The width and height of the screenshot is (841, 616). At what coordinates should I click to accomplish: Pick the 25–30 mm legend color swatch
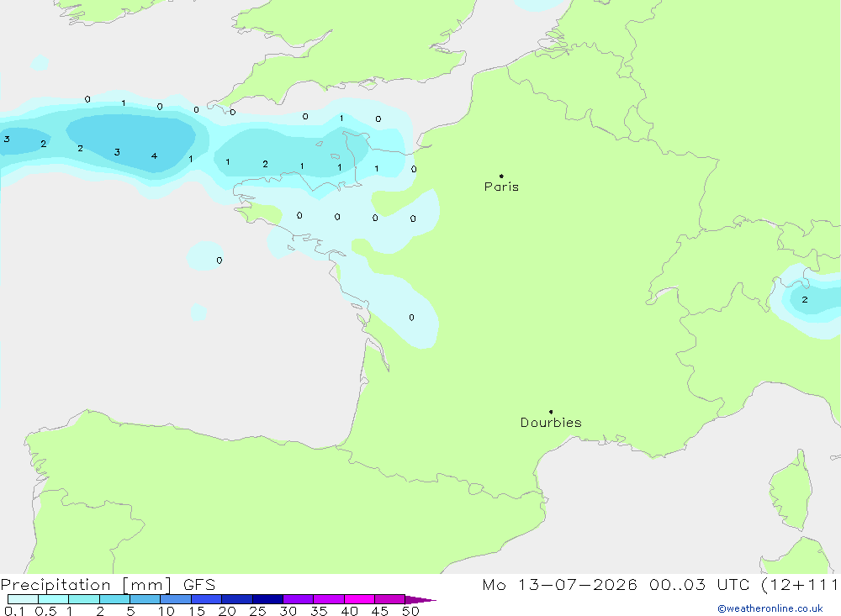(267, 599)
